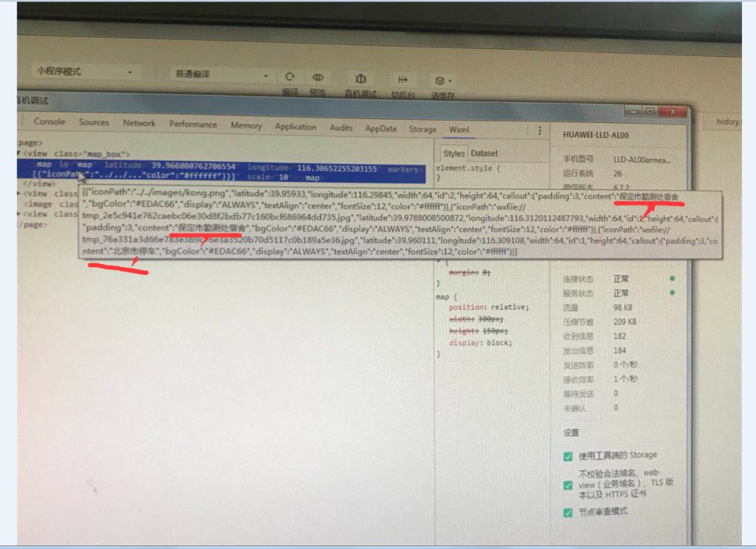Click the green dot beside 服务状态
Viewport: 756px width, 549px height.
[672, 292]
